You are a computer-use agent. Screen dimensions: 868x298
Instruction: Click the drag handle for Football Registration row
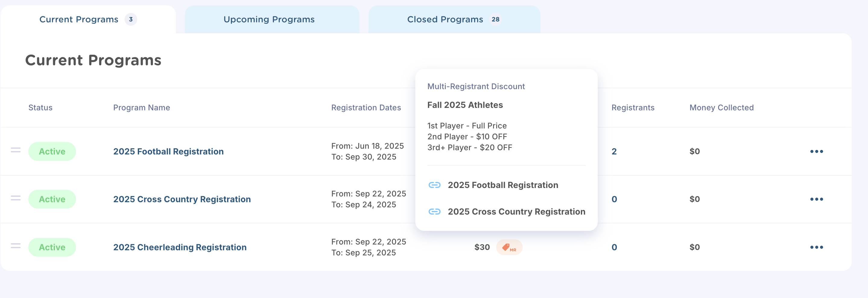point(15,150)
